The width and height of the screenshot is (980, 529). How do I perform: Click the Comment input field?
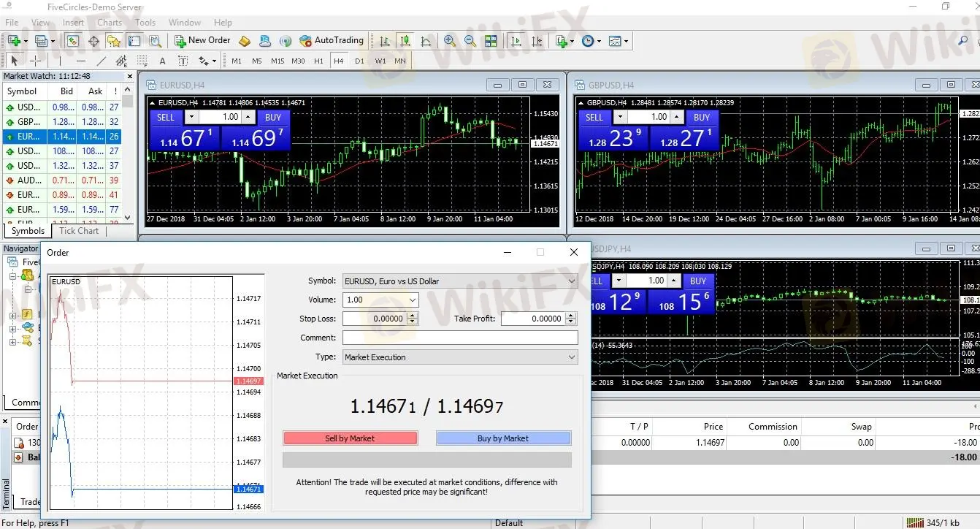459,338
